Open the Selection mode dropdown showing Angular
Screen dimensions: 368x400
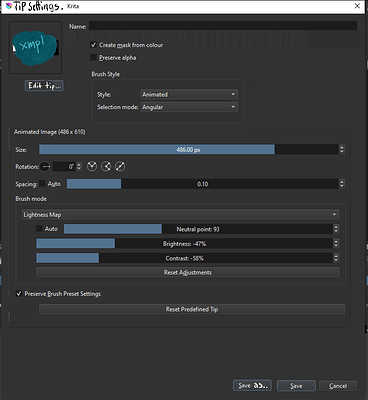[189, 107]
